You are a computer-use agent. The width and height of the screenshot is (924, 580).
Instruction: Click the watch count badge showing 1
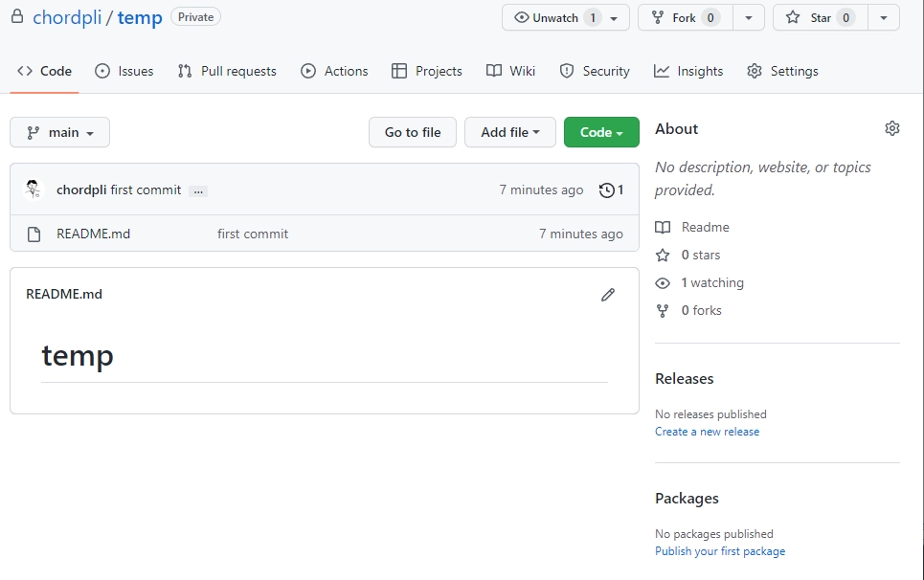(x=593, y=18)
